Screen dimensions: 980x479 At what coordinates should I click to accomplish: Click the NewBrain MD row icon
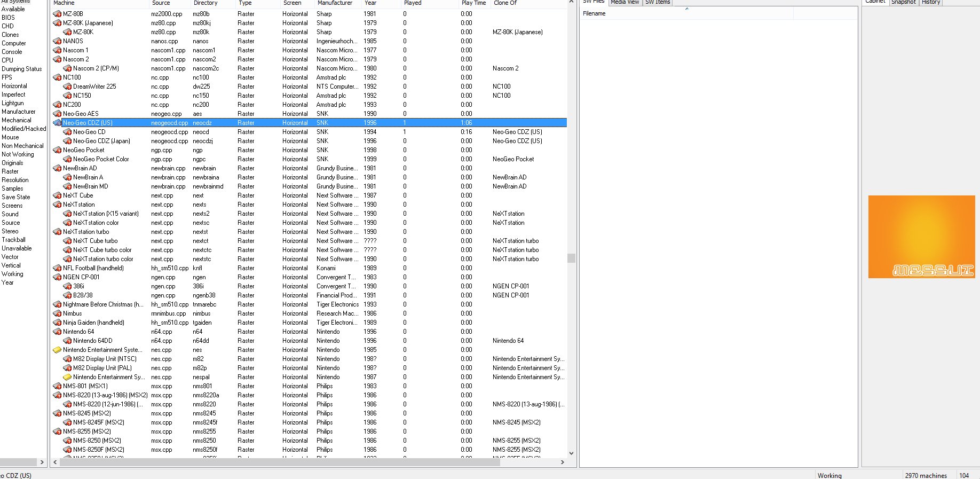67,186
